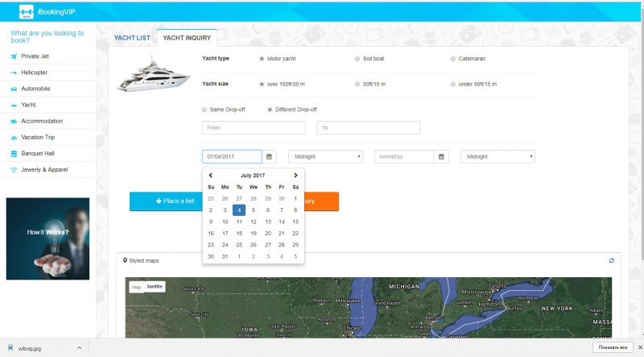Switch map to Map view
644x357 pixels.
pos(136,287)
